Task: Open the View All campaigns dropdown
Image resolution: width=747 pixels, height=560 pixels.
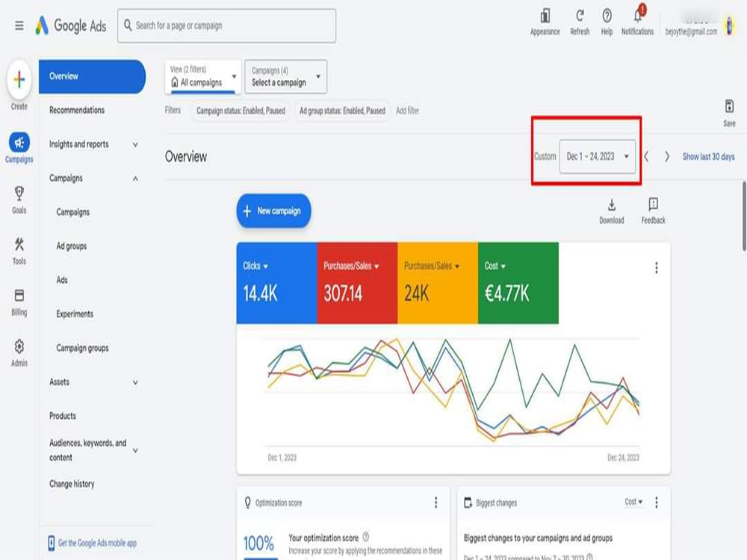Action: (x=203, y=77)
